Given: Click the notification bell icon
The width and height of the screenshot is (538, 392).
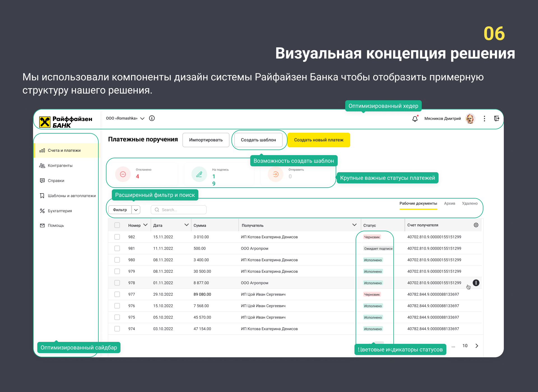Looking at the screenshot, I should (x=415, y=119).
